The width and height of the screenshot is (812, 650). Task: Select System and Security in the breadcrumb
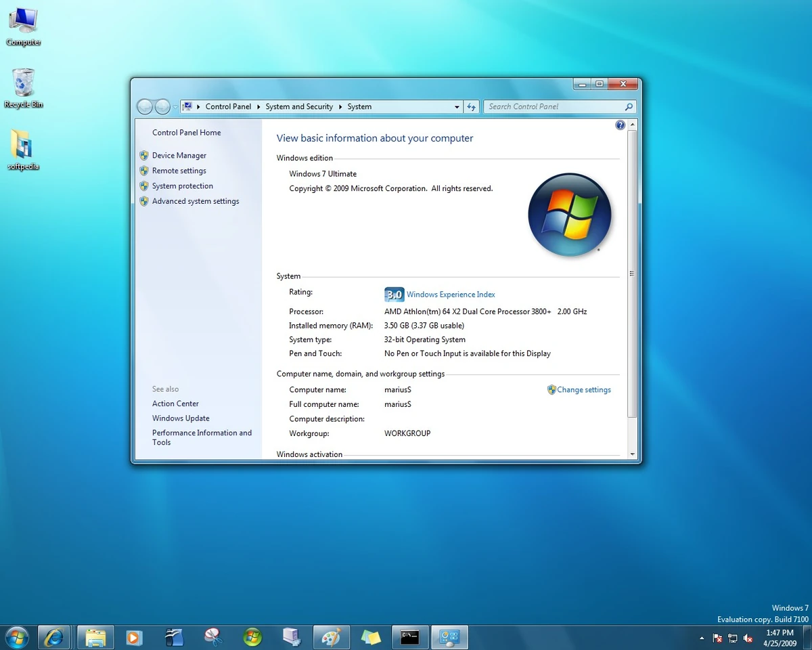299,106
